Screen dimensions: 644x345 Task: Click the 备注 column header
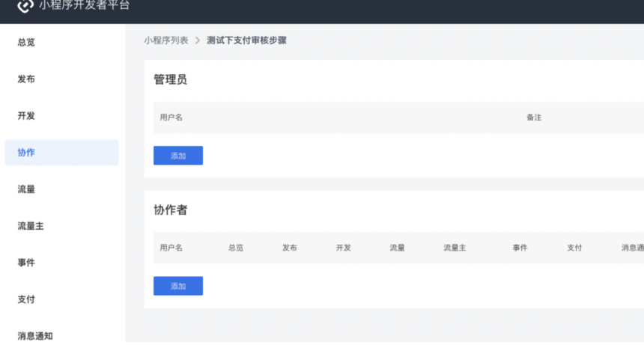click(x=534, y=117)
